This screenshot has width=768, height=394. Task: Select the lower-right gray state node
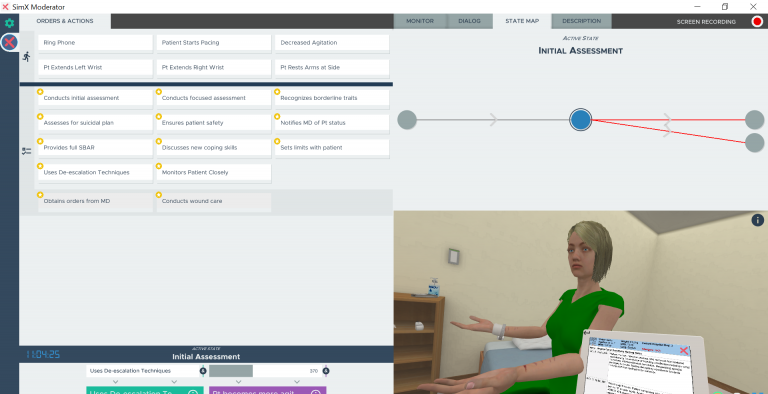pyautogui.click(x=755, y=143)
